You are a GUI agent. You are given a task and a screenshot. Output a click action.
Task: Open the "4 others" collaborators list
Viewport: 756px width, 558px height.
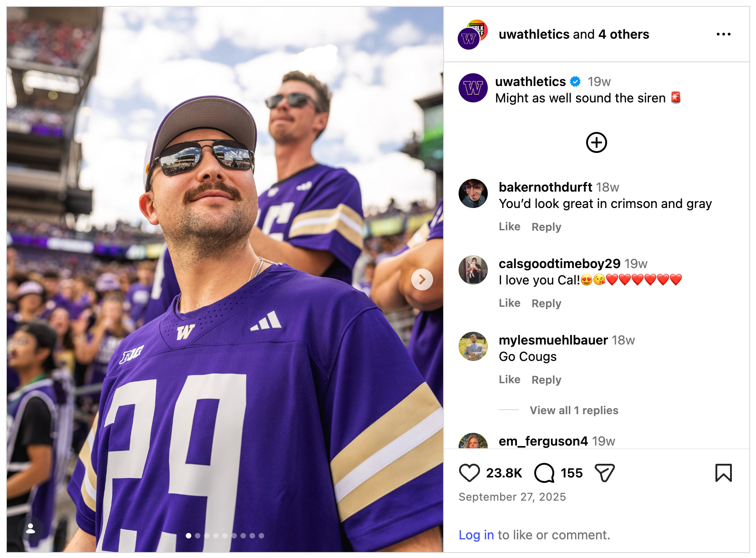623,35
